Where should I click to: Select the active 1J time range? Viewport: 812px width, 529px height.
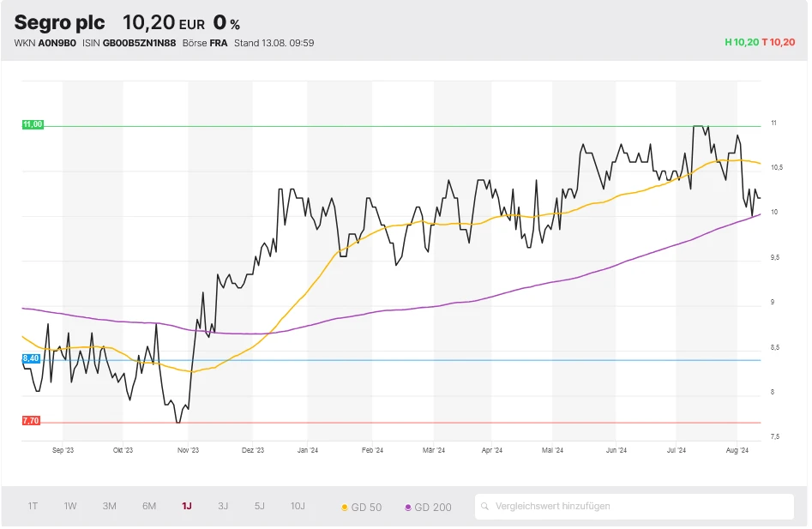187,506
